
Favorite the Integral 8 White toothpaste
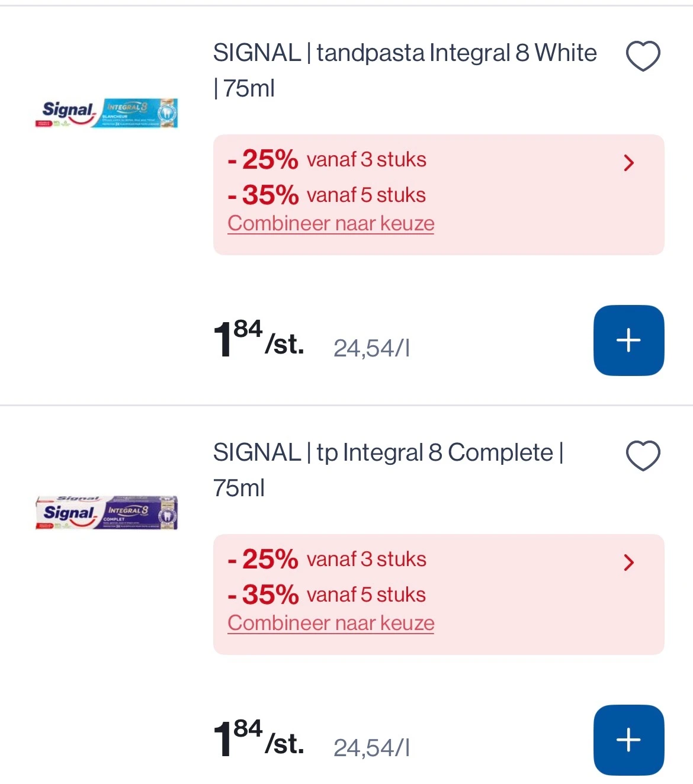[x=643, y=56]
